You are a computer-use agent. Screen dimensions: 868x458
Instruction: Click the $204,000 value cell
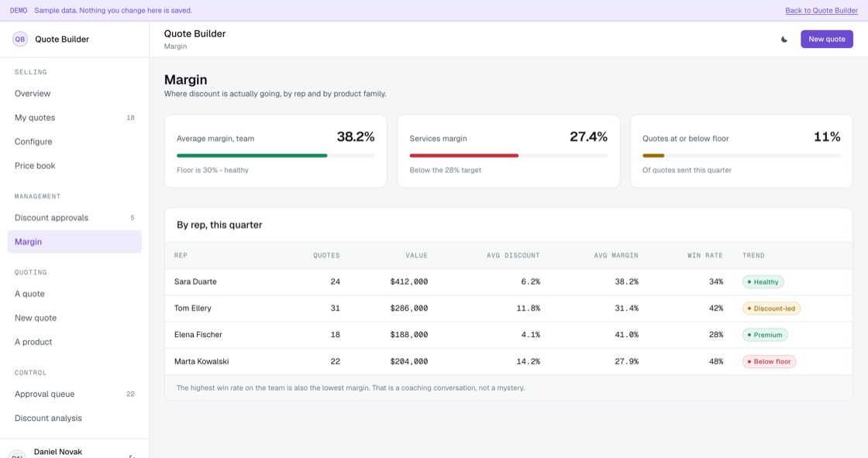pos(409,362)
